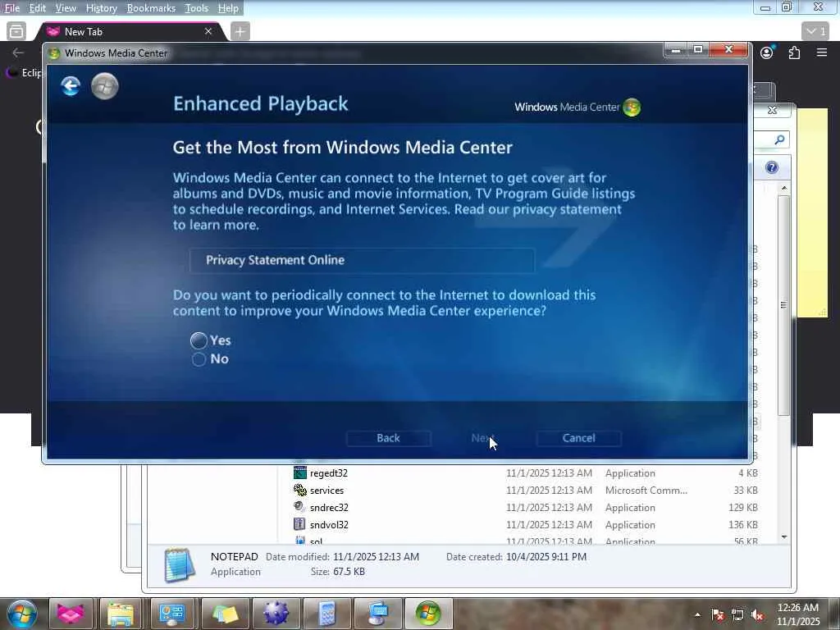Image resolution: width=840 pixels, height=630 pixels.
Task: Open the taskbar clock showing 12:26 AM
Action: click(798, 614)
